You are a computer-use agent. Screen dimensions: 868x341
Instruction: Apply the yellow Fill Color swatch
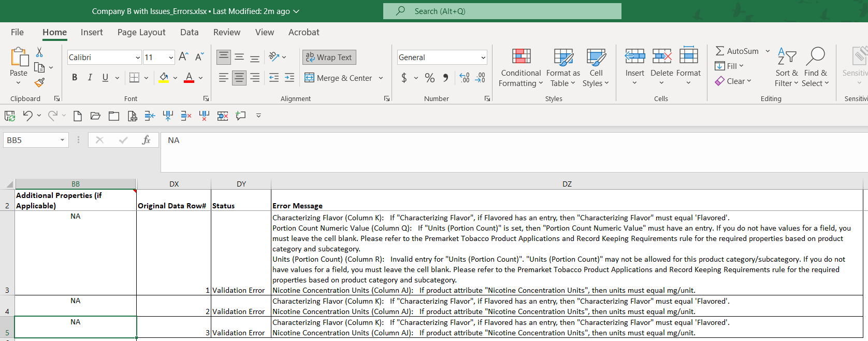coord(164,78)
